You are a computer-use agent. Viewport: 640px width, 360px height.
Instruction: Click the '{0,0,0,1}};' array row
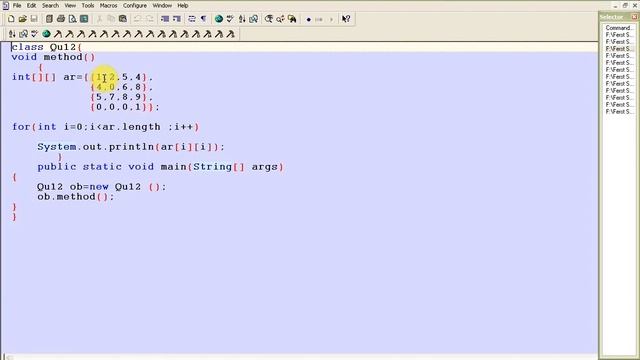[x=124, y=107]
